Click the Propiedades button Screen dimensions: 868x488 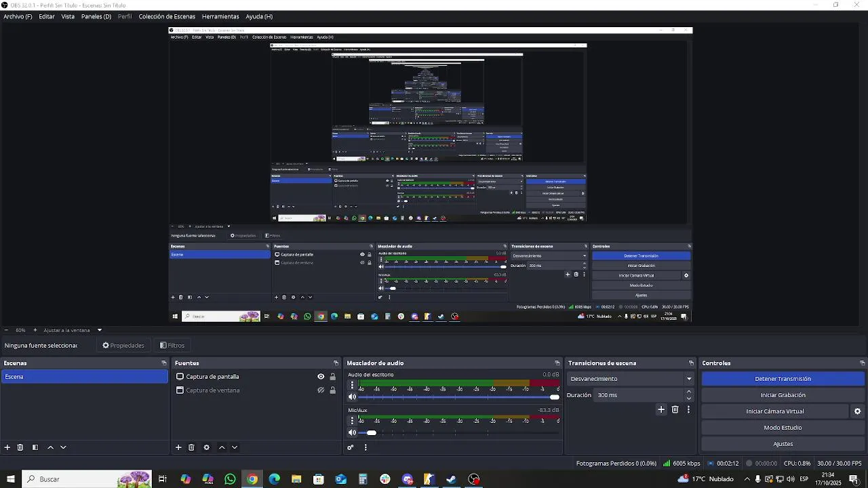click(x=123, y=346)
